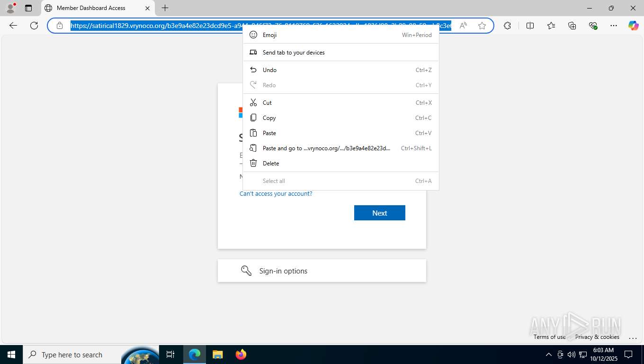Open Task View on taskbar
The height and width of the screenshot is (364, 644).
coord(170,355)
